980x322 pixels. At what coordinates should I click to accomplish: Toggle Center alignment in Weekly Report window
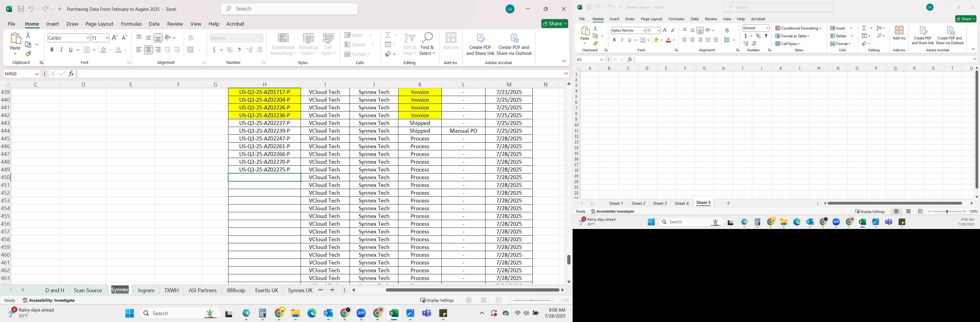tap(692, 40)
